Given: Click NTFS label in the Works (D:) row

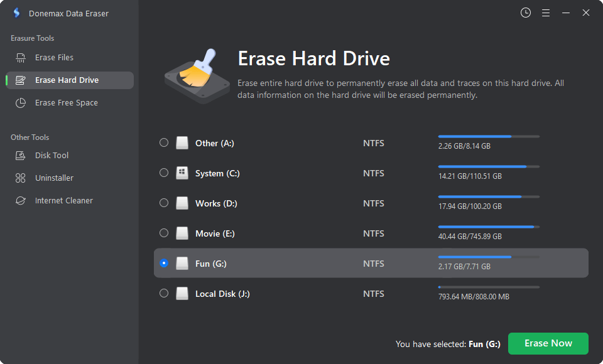Looking at the screenshot, I should (x=373, y=203).
